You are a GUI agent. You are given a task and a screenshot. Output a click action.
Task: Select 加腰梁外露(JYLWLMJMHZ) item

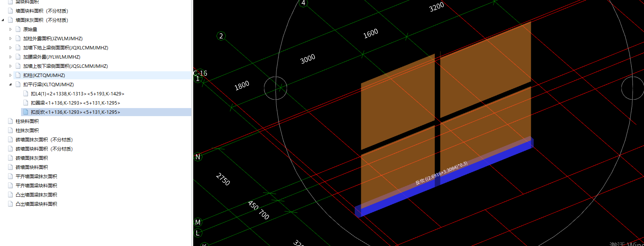52,57
